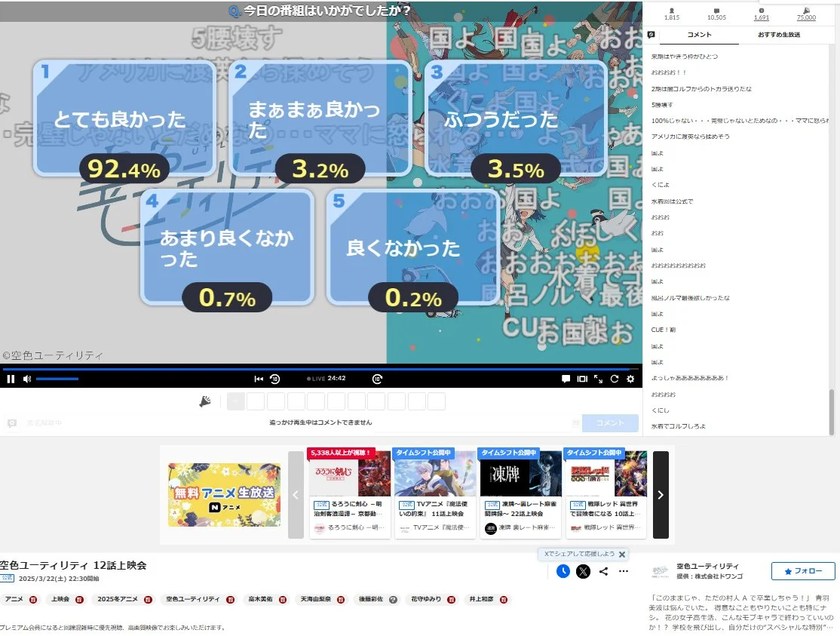The image size is (840, 636).
Task: Adjust the blue volume slider
Action: click(x=57, y=379)
